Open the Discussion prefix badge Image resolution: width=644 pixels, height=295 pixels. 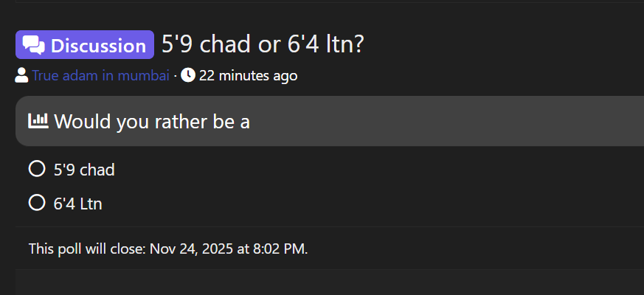[84, 45]
